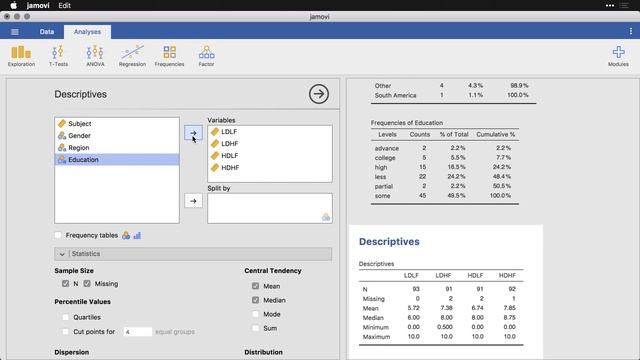The image size is (640, 360).
Task: Click the Maximum row label in results
Action: pos(376,337)
